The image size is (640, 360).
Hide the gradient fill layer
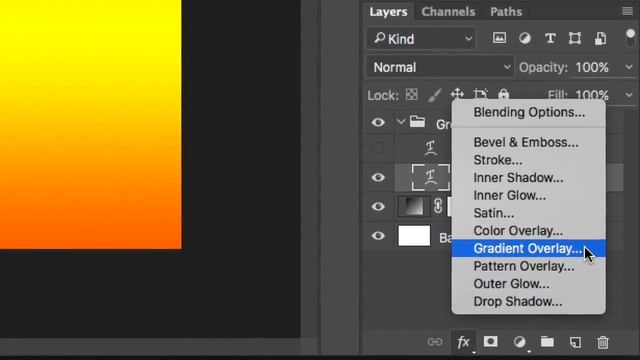tap(378, 206)
